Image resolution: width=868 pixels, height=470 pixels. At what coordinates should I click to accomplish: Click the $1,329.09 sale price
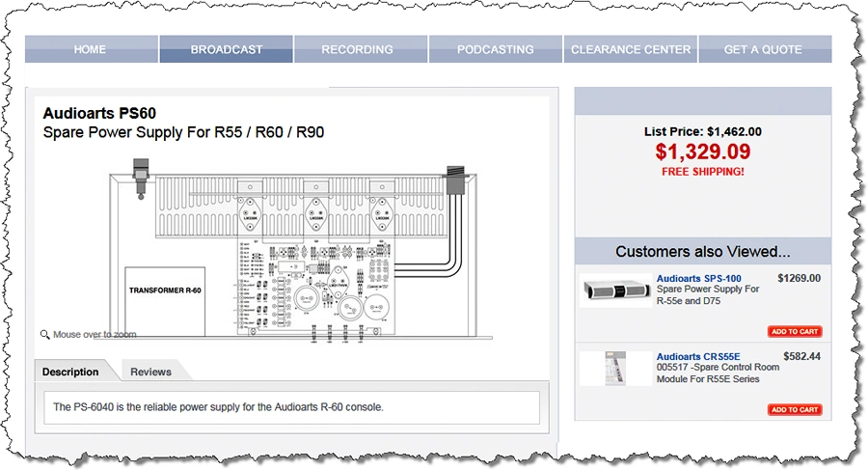[x=703, y=152]
